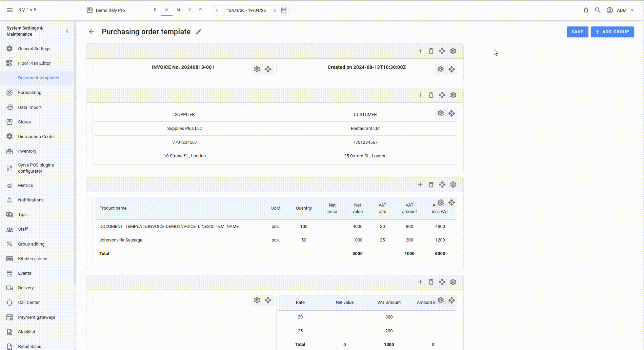Screen dimensions: 644x350
Task: Open the search magnifier icon
Action: point(598,10)
